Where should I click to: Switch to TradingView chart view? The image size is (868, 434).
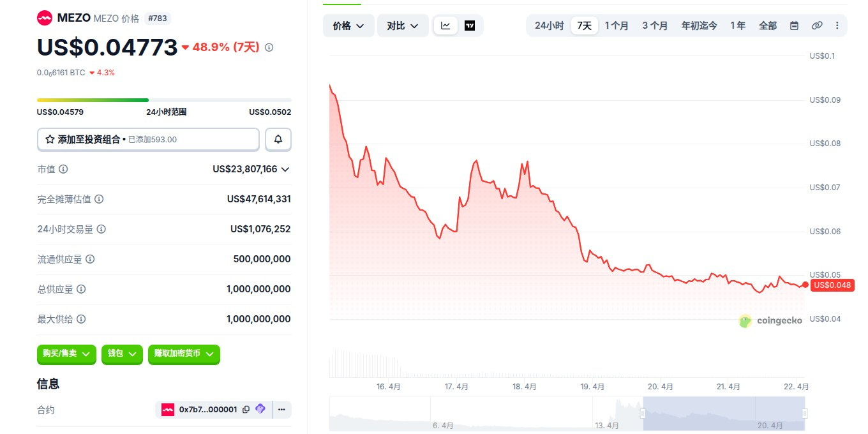tap(470, 26)
